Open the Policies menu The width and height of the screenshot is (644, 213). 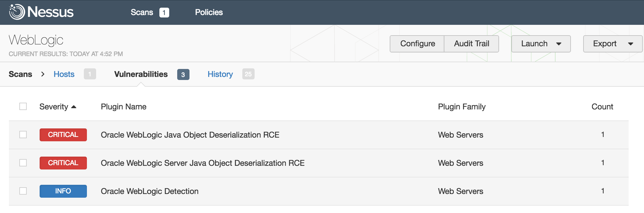click(x=209, y=12)
